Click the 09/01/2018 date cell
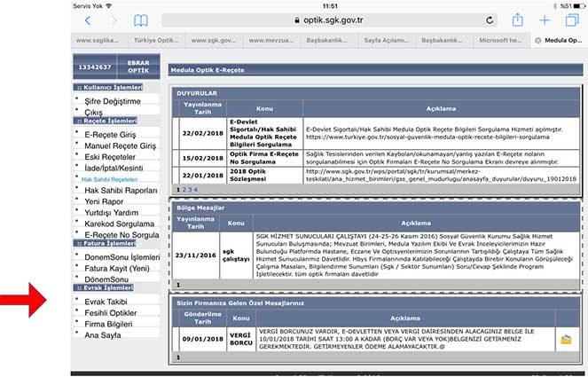Image resolution: width=588 pixels, height=377 pixels. point(203,339)
